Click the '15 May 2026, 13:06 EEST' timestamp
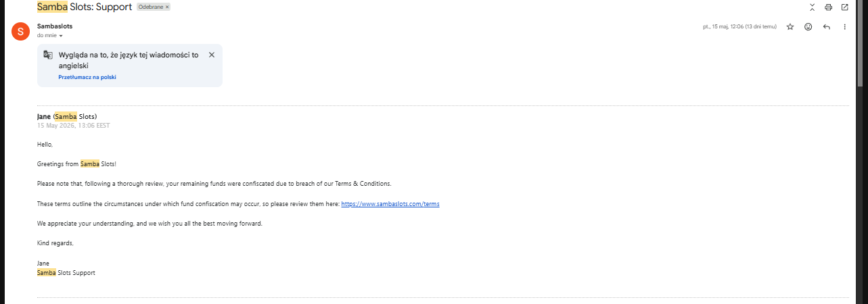Image resolution: width=868 pixels, height=304 pixels. point(73,125)
